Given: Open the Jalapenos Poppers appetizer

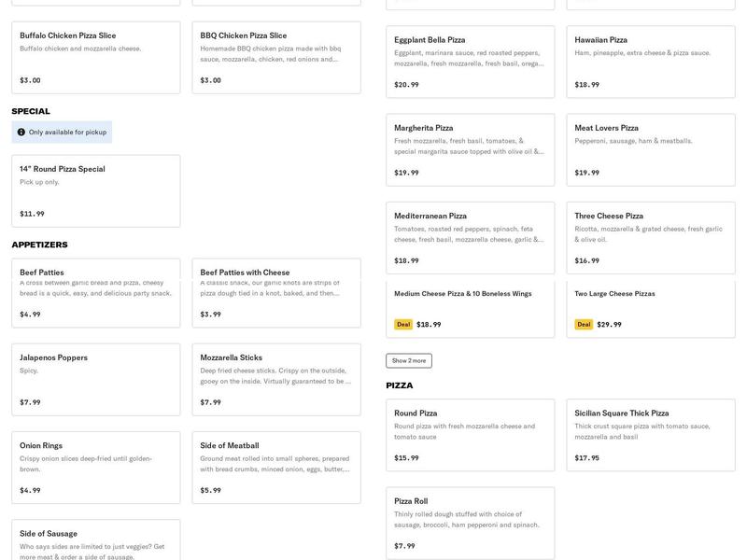Looking at the screenshot, I should pos(95,379).
